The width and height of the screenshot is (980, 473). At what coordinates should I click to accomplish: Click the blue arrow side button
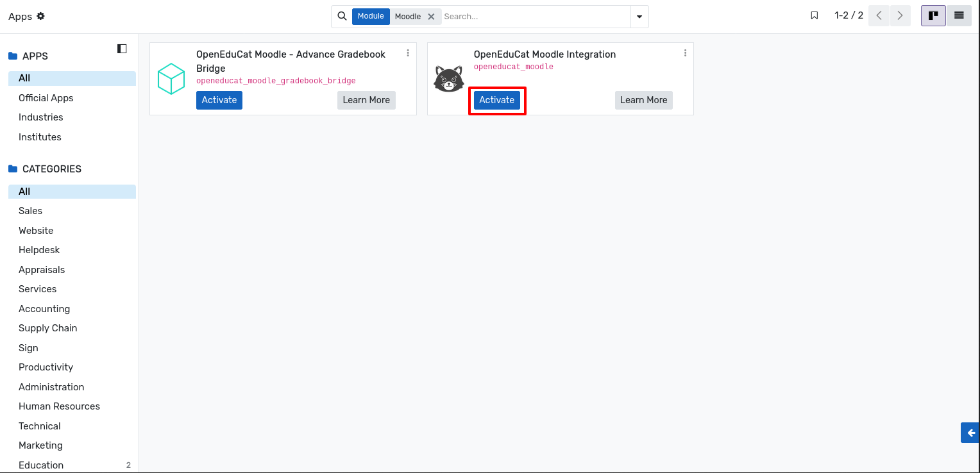pos(970,433)
